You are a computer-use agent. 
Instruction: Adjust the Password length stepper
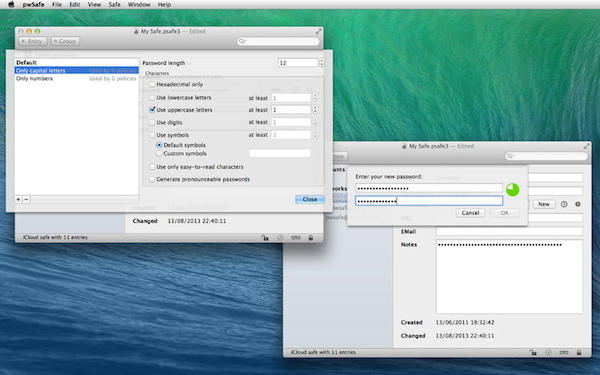[322, 63]
